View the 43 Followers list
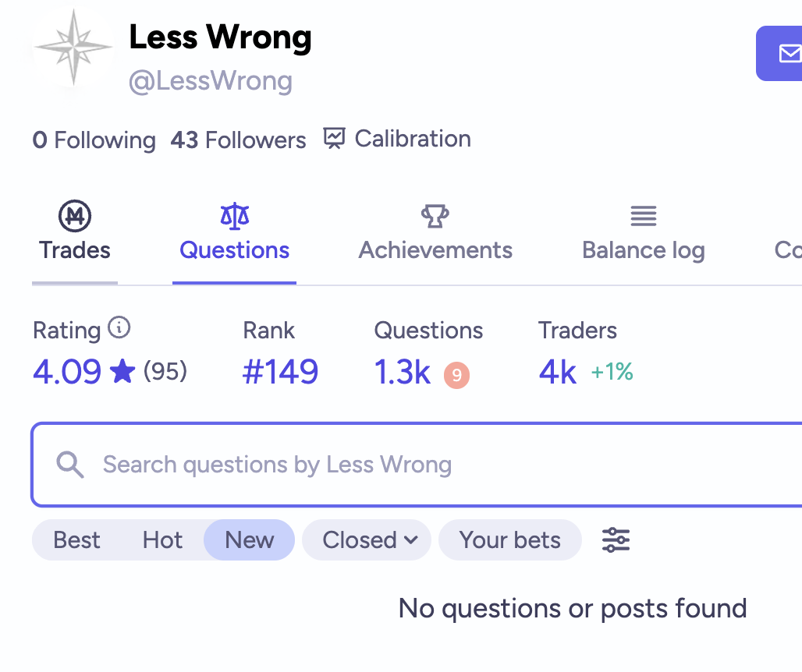Image resolution: width=802 pixels, height=672 pixels. [x=238, y=140]
